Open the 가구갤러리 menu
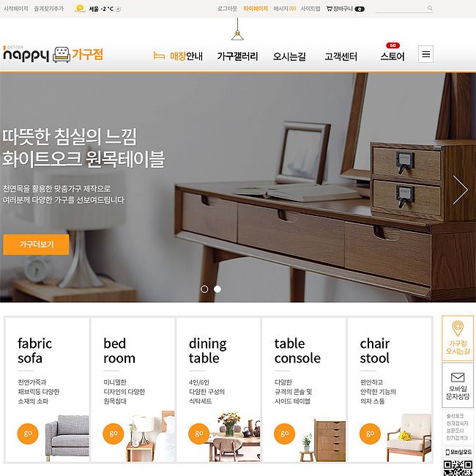This screenshot has height=476, width=476. [237, 56]
